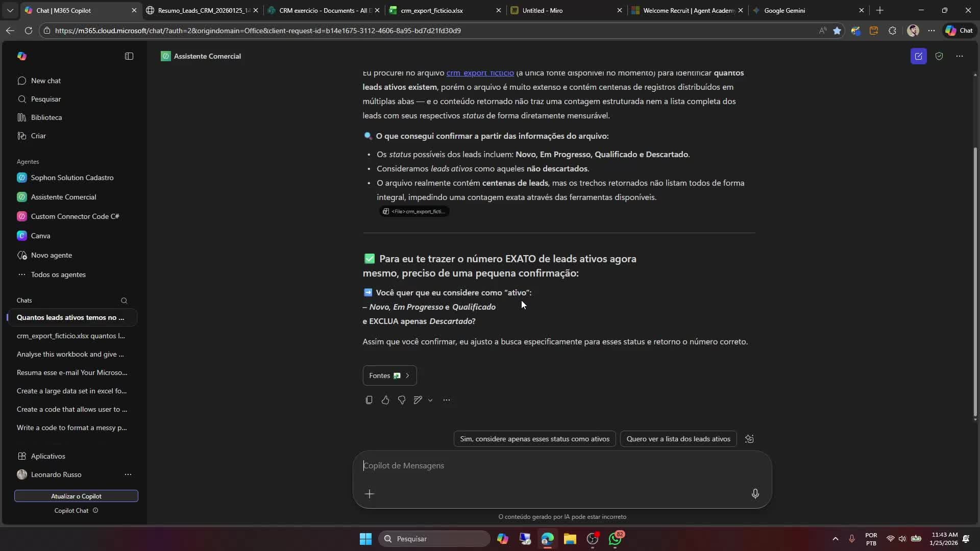This screenshot has height=551, width=980.
Task: Open Biblioteca from the sidebar
Action: click(x=47, y=117)
